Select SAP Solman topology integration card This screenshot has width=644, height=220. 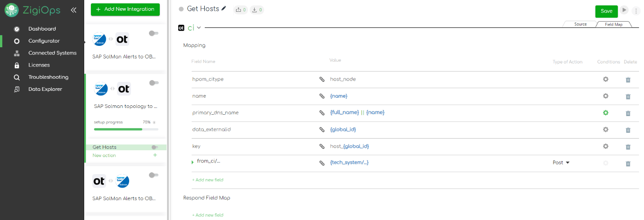point(125,106)
